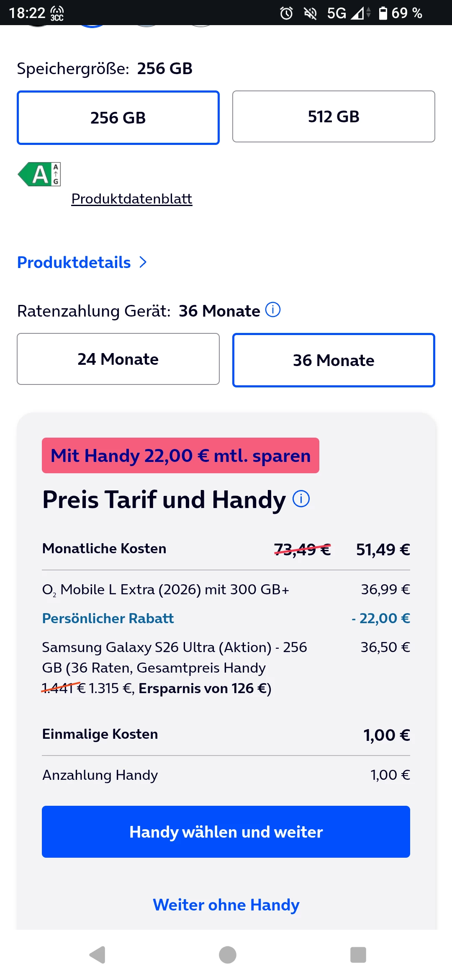452x980 pixels.
Task: Tap the recent apps square button
Action: (x=358, y=955)
